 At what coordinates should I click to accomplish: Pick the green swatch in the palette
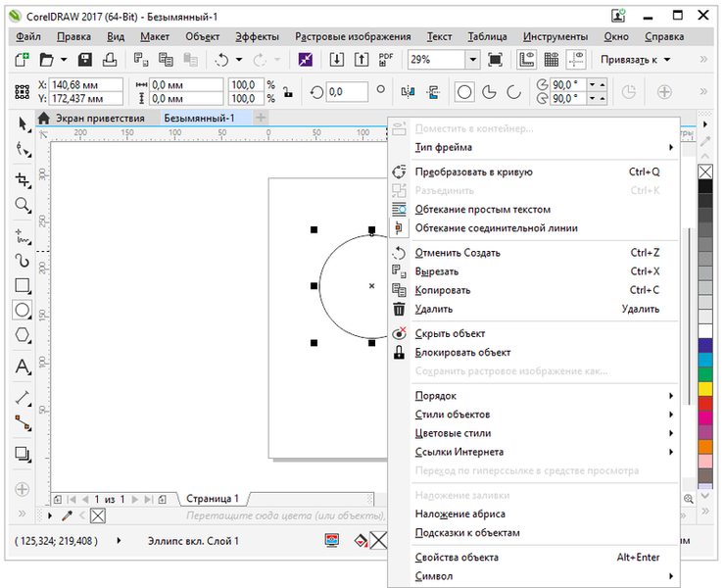[705, 373]
